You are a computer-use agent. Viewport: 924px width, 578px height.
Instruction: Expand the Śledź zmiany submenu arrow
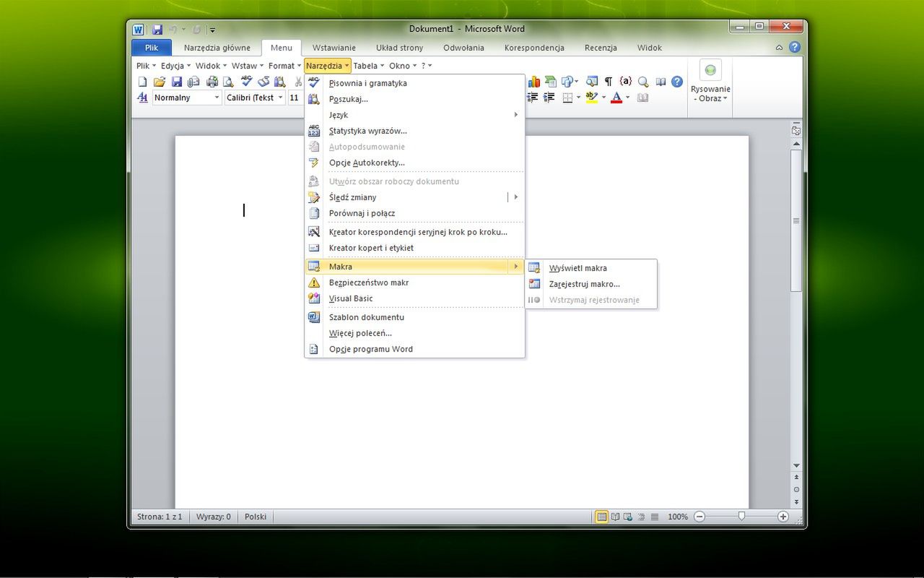pyautogui.click(x=516, y=197)
